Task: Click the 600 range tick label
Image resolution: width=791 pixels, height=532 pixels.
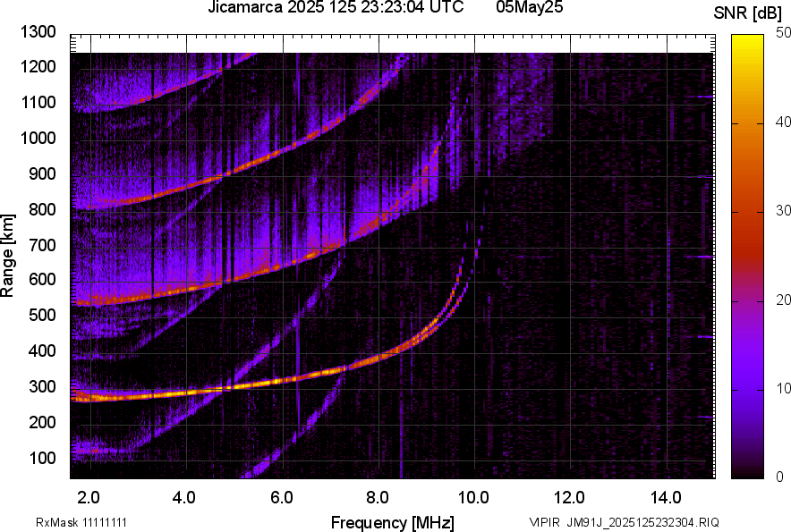Action: coord(42,279)
